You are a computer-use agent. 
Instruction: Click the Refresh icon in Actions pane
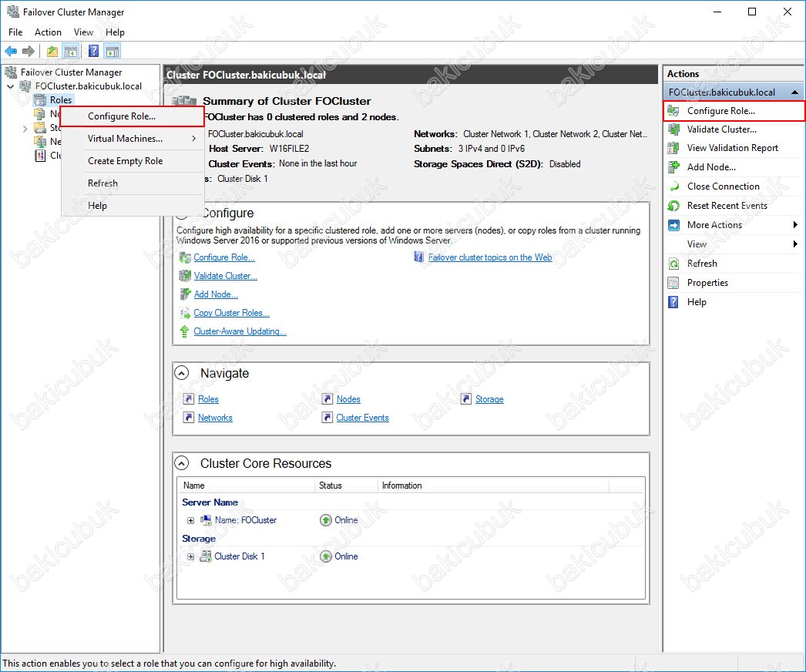pos(673,264)
